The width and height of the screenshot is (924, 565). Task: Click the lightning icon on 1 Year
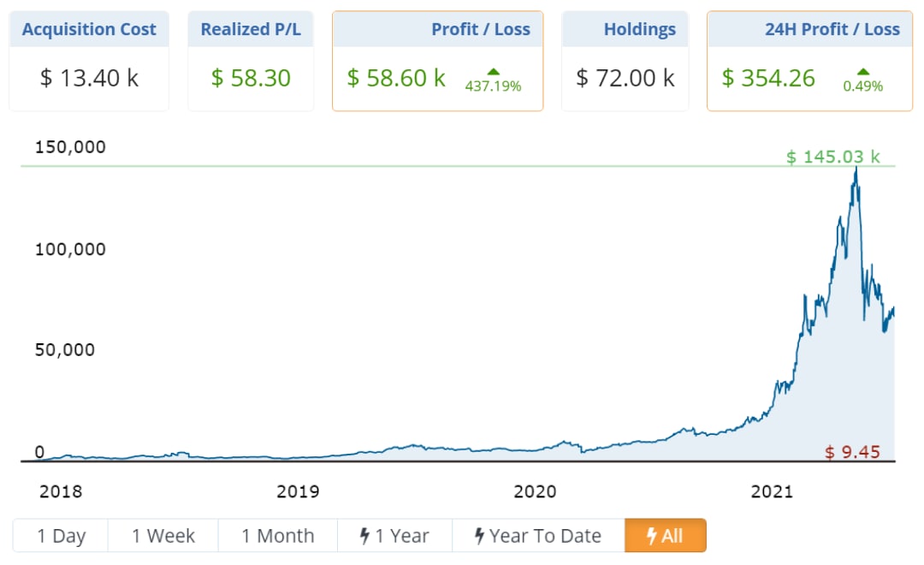click(x=364, y=536)
